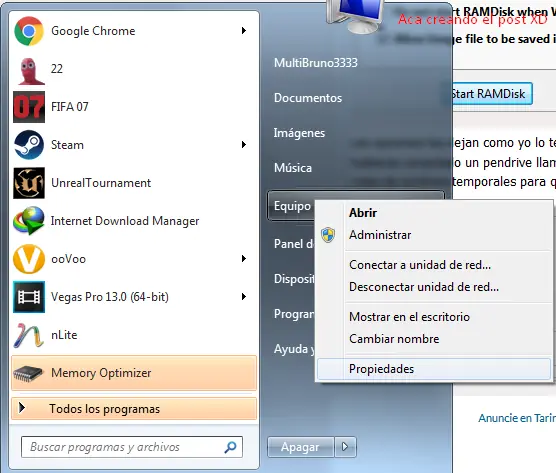Click the orange ooVoo icon
Screen dimensions: 556x473
pos(29,259)
